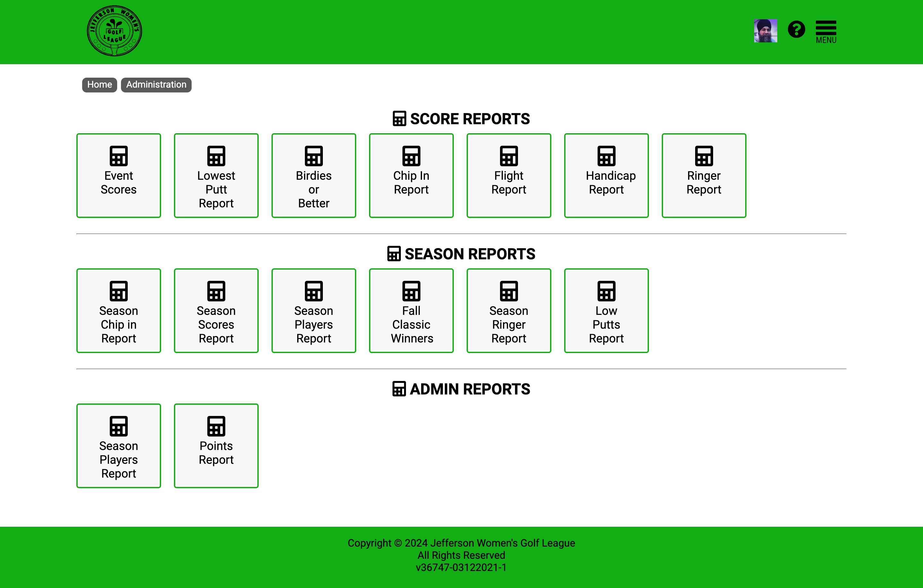Click the Season Scores Report calculator icon
This screenshot has width=923, height=588.
pos(216,291)
